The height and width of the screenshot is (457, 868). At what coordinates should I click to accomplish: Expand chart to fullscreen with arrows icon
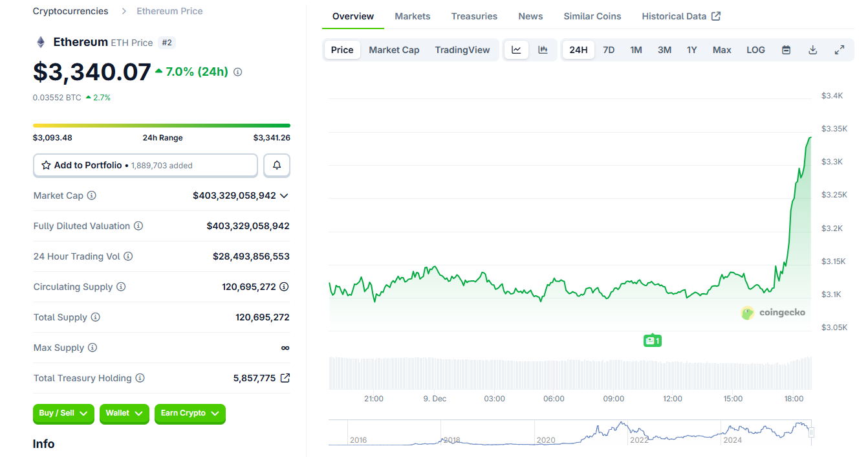840,49
